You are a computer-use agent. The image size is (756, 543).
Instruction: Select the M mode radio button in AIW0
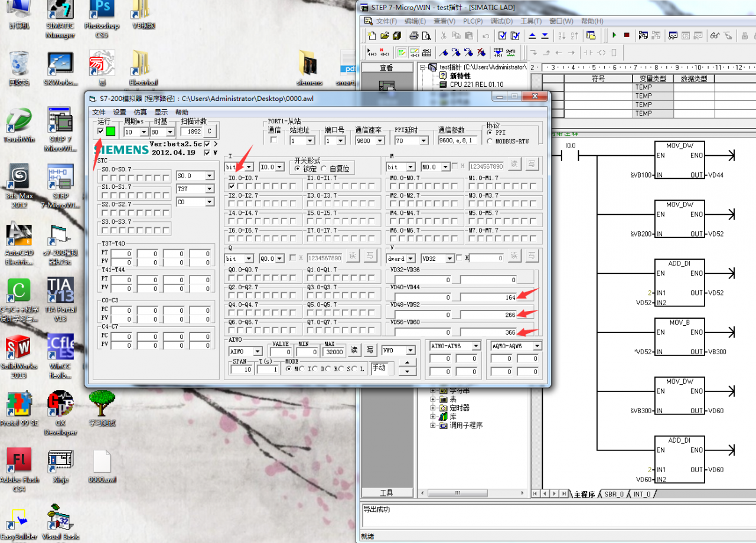click(x=288, y=369)
